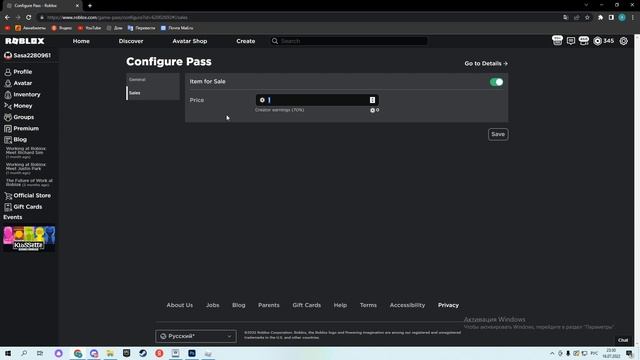This screenshot has height=360, width=640.
Task: Switch to the General settings tab
Action: pos(153,80)
